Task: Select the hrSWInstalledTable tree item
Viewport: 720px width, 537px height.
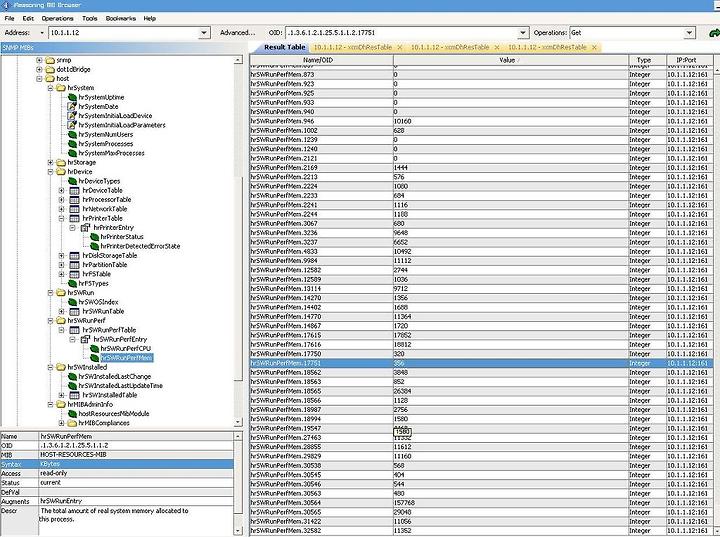Action: click(109, 395)
